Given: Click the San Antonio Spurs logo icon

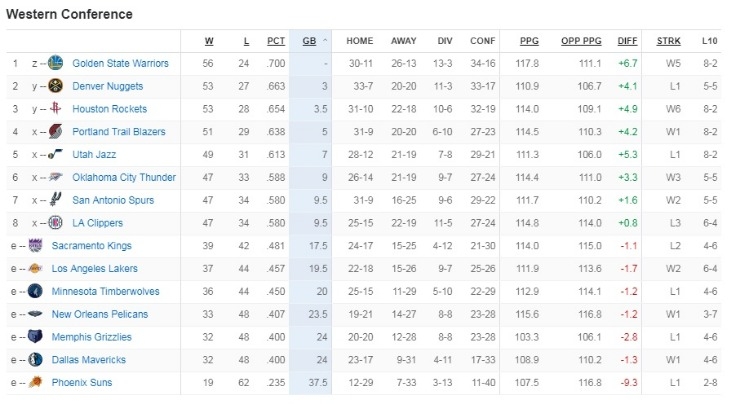Looking at the screenshot, I should (55, 200).
